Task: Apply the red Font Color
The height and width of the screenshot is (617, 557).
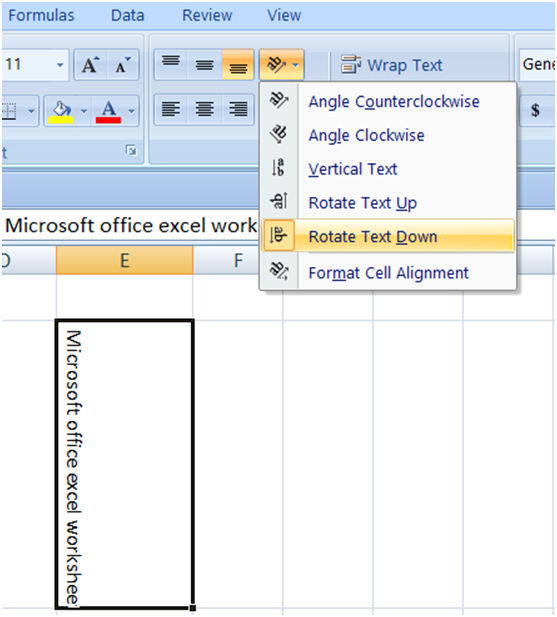Action: point(108,111)
